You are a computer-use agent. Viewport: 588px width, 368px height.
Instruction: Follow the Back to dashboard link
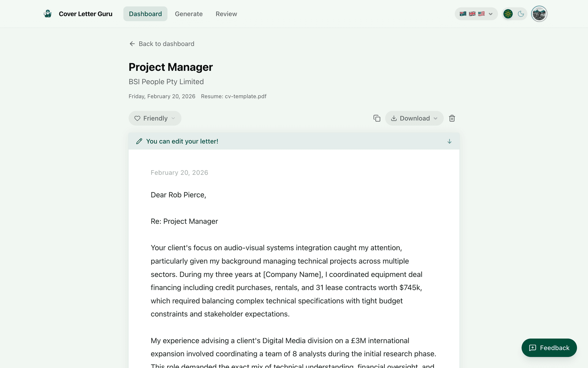coord(166,44)
